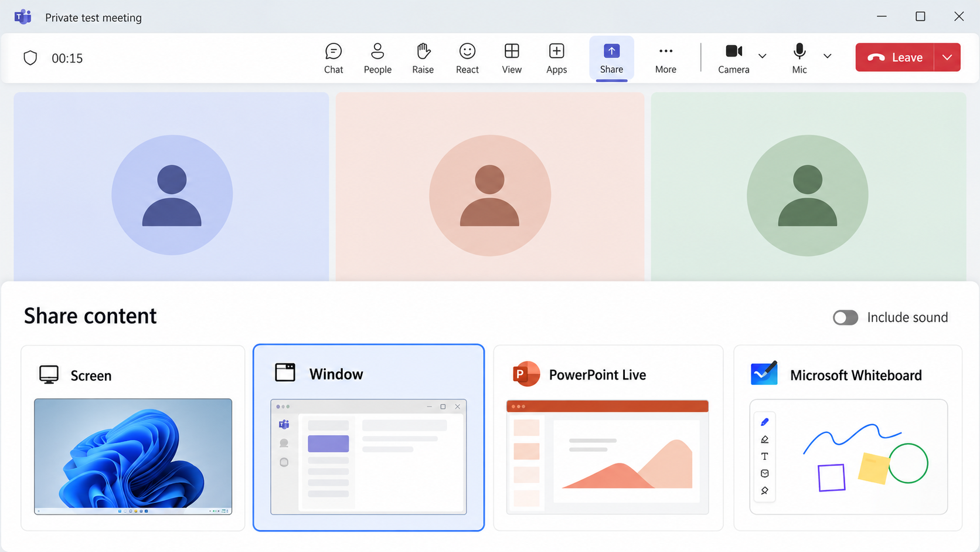
Task: Click the Teams logo in title bar
Action: [23, 17]
